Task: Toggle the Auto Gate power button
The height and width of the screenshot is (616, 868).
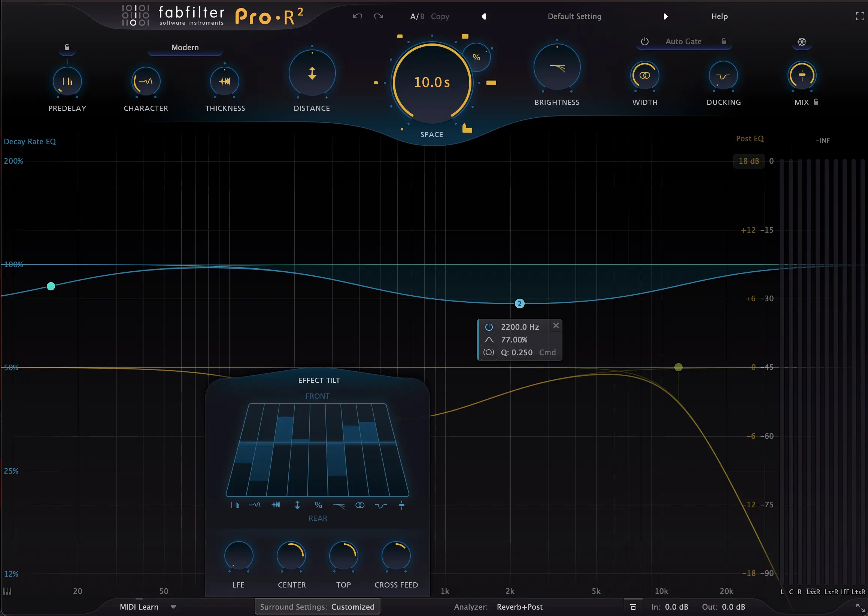Action: click(645, 41)
